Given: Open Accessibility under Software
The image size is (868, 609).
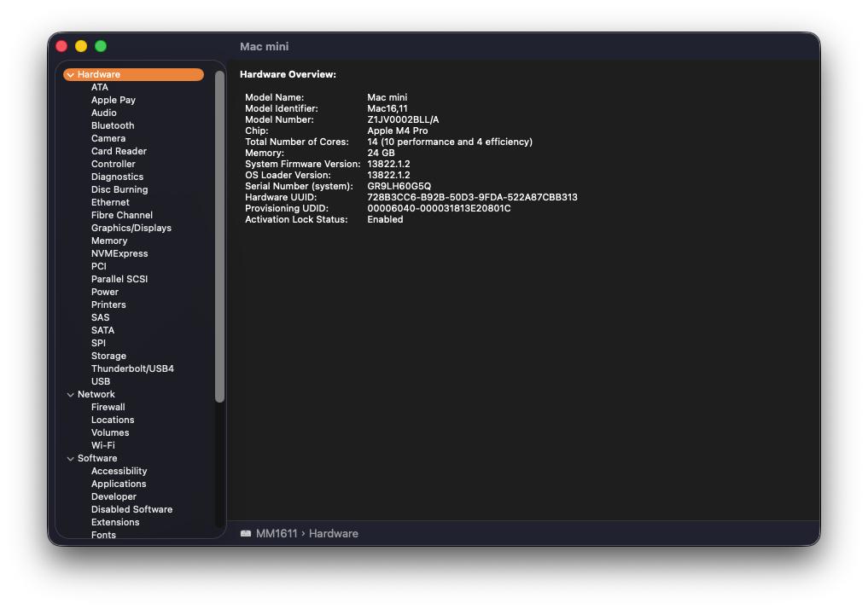Looking at the screenshot, I should (x=119, y=471).
